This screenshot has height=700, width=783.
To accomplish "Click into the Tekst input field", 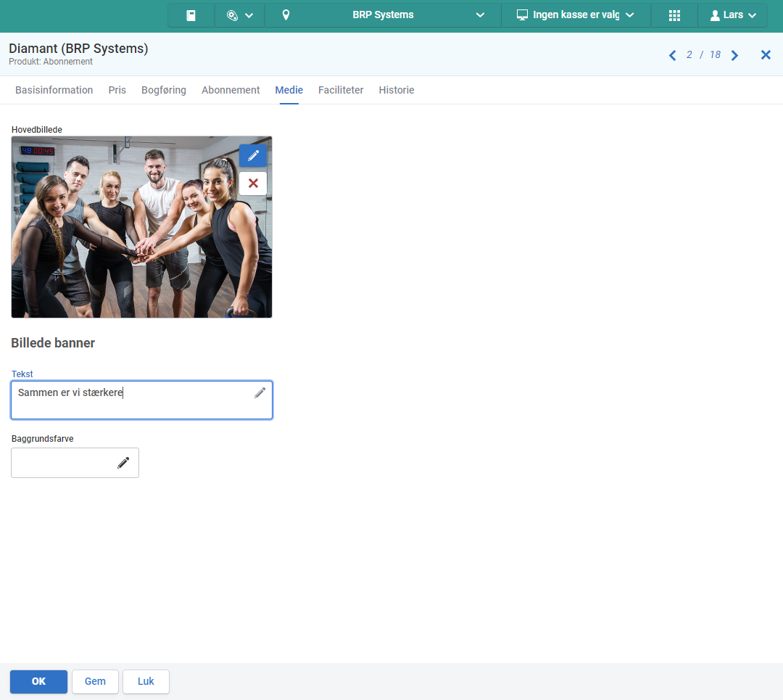I will (142, 400).
